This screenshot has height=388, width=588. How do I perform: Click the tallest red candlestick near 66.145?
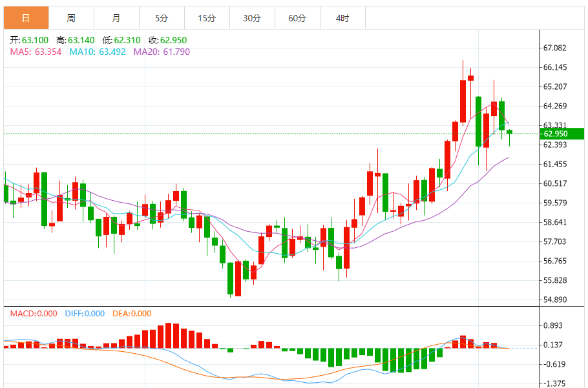click(463, 101)
